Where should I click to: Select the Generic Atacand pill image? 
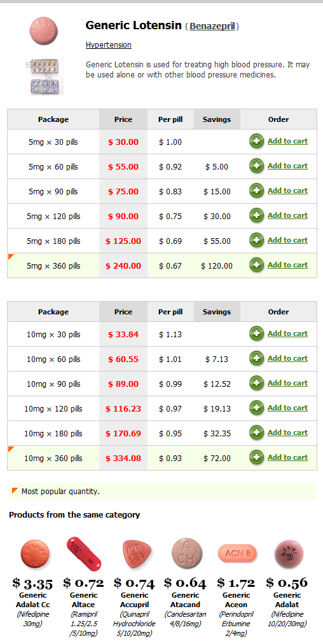[x=187, y=554]
